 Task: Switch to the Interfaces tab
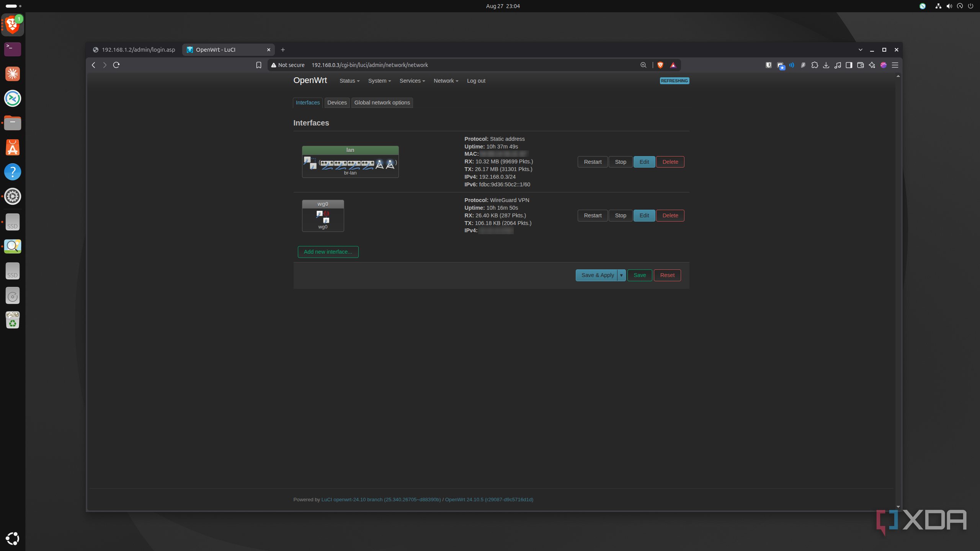(x=308, y=103)
